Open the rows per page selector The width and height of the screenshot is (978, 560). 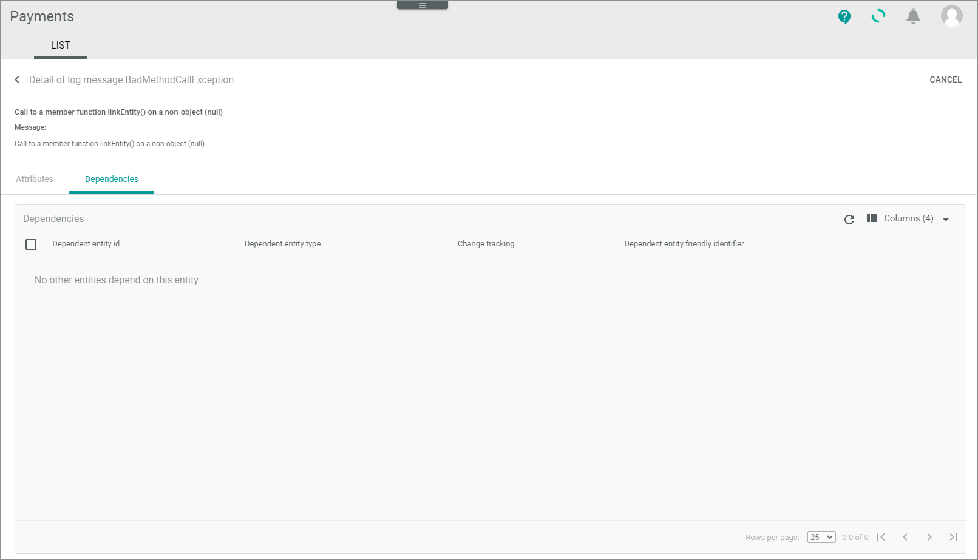click(x=821, y=537)
